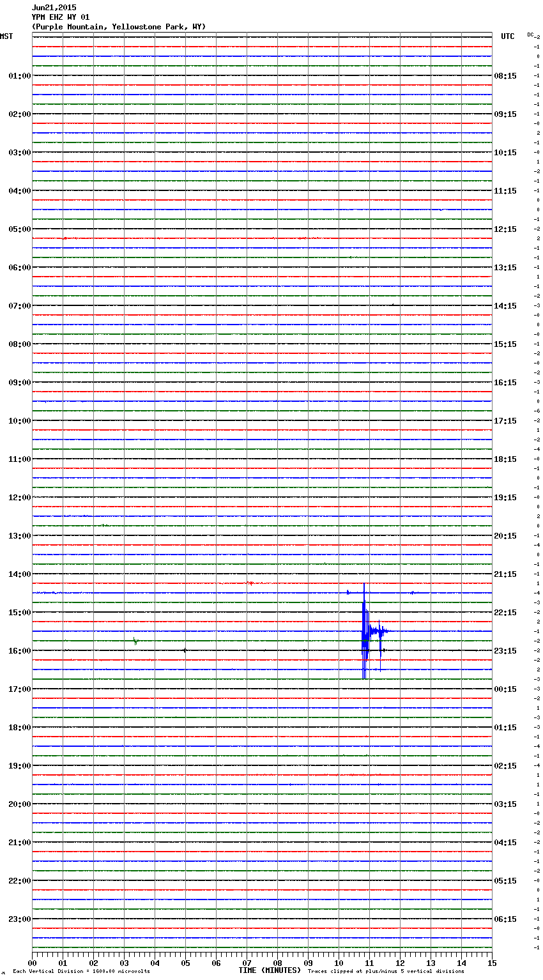Pick the 18:00 MST time label
This screenshot has height=980, width=543.
(20, 728)
